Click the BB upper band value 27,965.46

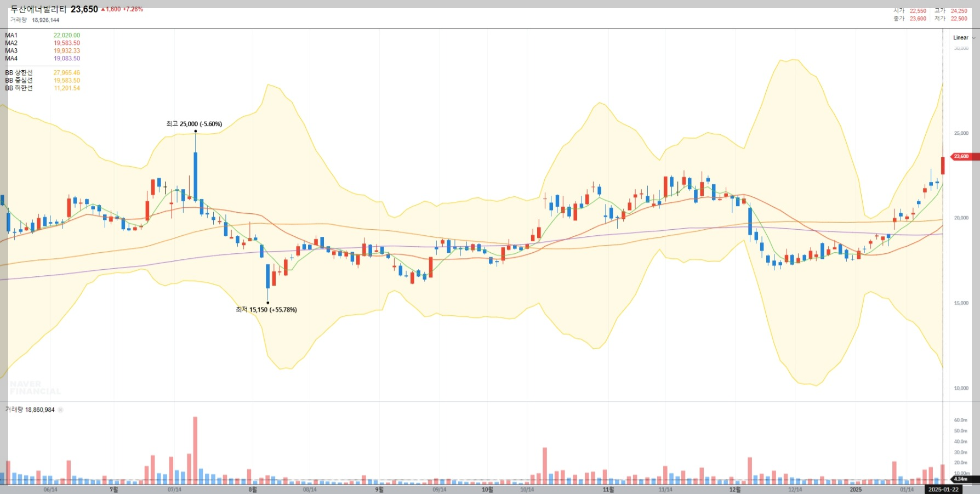[67, 72]
